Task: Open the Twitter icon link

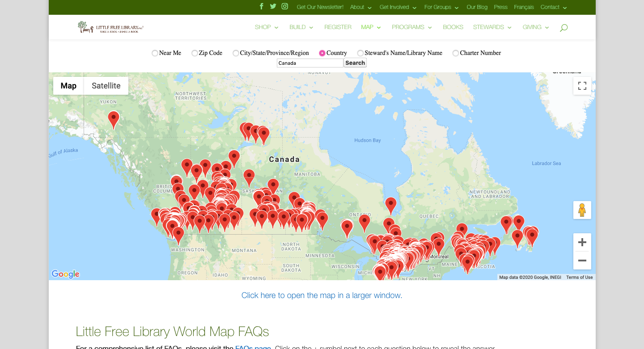Action: pos(273,6)
